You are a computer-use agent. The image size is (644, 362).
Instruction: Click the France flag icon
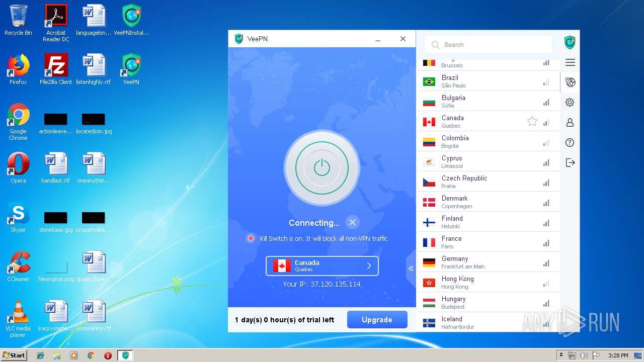pos(429,242)
